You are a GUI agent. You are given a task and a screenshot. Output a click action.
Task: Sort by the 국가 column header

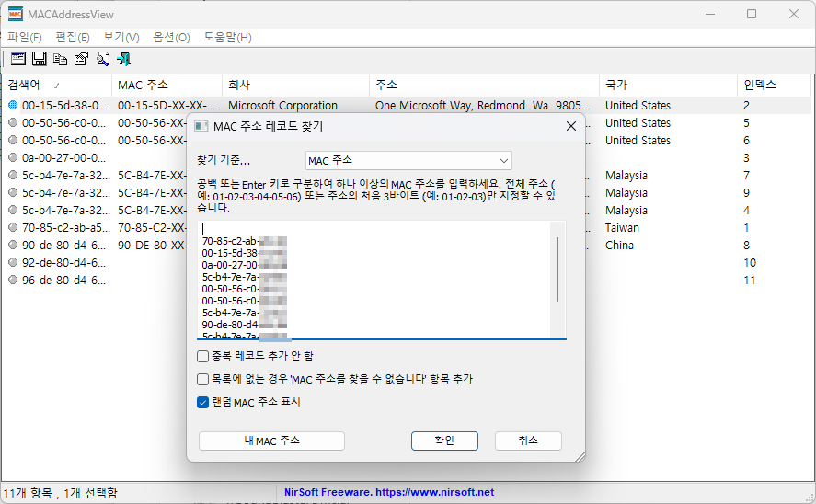pos(668,85)
